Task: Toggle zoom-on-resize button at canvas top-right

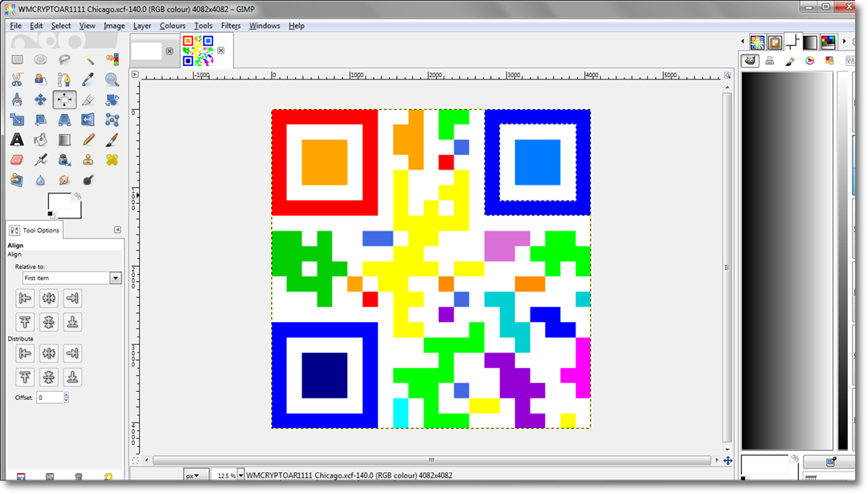Action: pyautogui.click(x=727, y=75)
